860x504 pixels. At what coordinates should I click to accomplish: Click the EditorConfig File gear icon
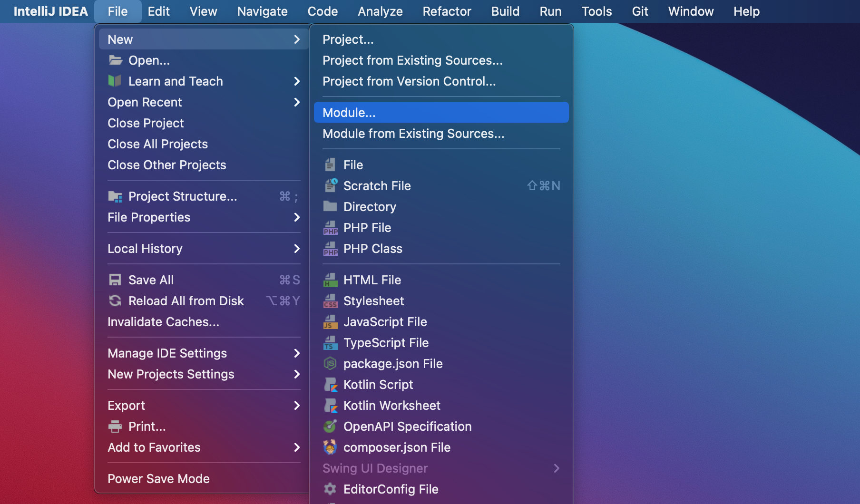[x=330, y=489]
